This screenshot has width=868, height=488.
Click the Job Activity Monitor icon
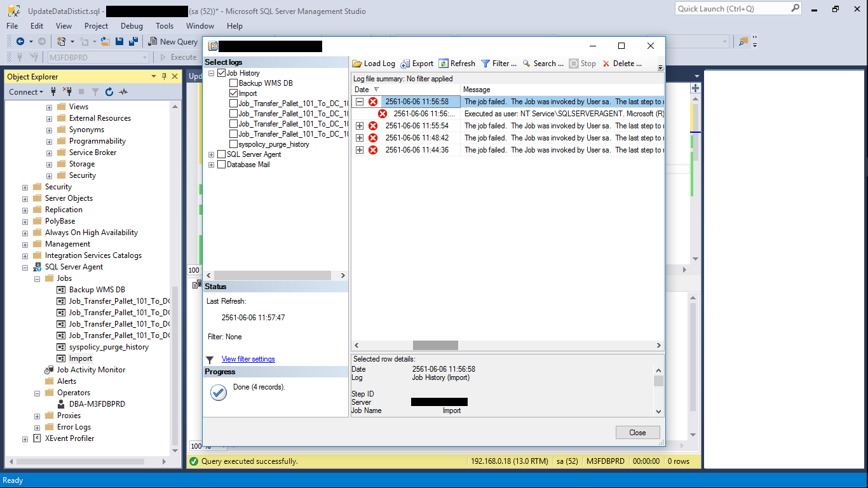50,370
